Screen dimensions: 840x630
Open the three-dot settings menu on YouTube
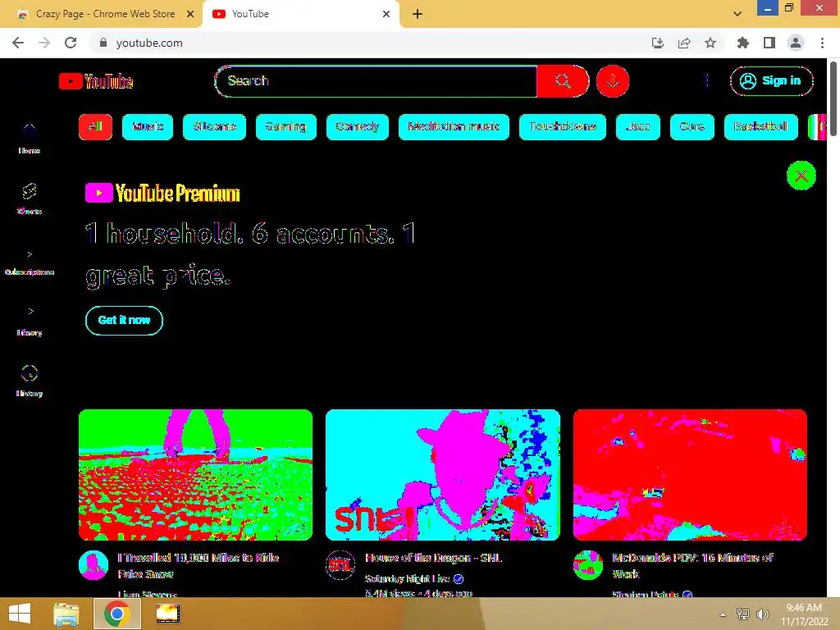point(707,81)
